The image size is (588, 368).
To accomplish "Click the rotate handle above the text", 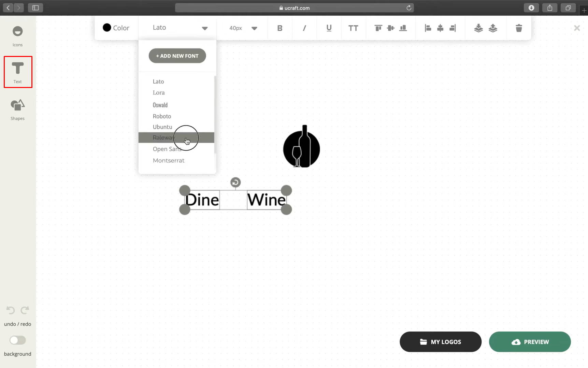I will [x=235, y=182].
